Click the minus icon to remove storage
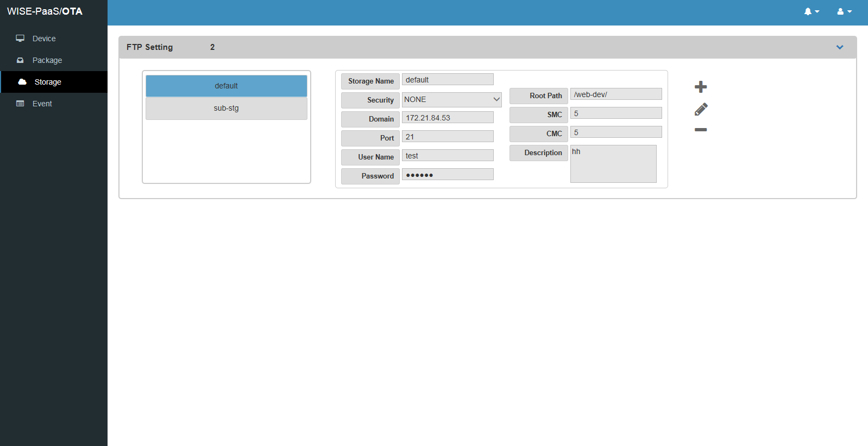868x446 pixels. [701, 130]
